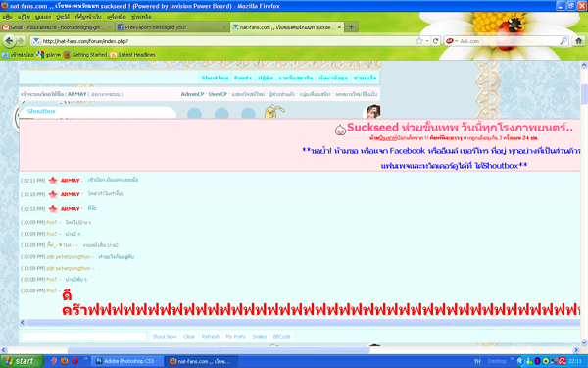Viewport: 588px width, 368px height.
Task: Open Points in the forum top navigation
Action: tap(243, 78)
